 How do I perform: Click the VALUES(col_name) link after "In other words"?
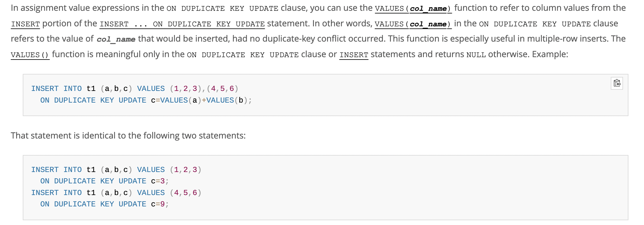click(x=413, y=24)
